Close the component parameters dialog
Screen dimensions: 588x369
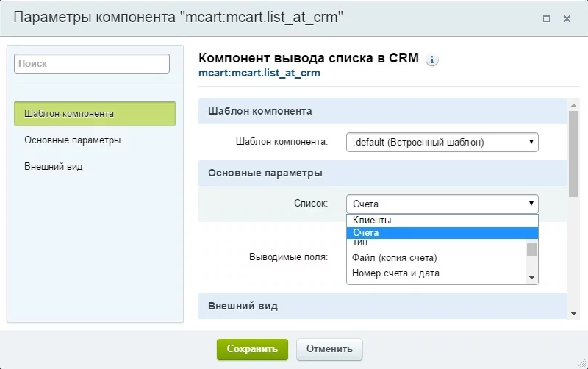566,18
